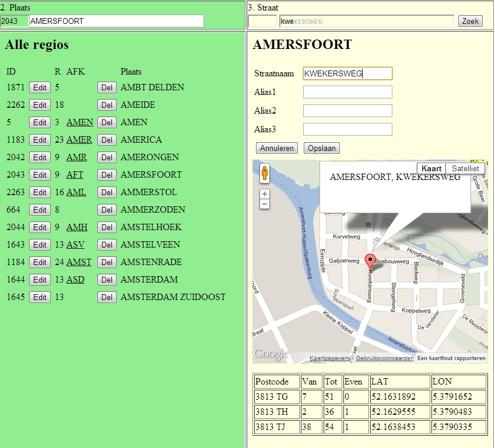Select the Kaart map view
Viewport: 495px width, 448px height.
click(431, 168)
